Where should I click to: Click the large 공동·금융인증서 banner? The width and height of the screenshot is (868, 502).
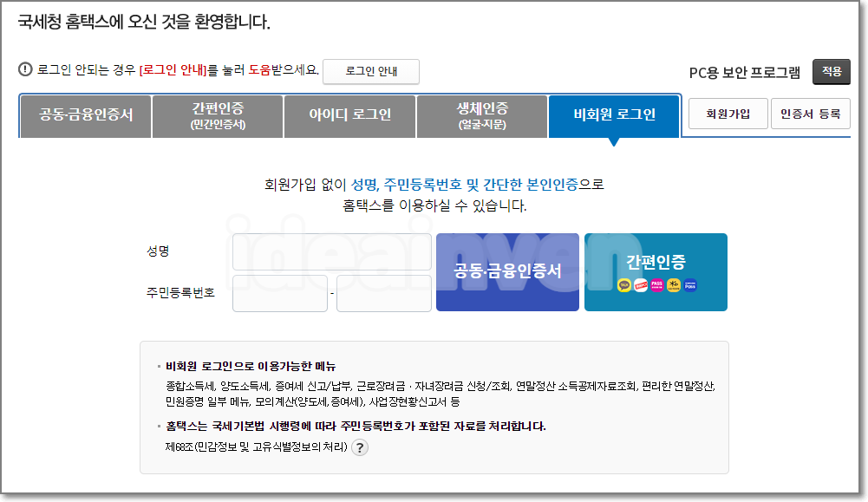(506, 271)
